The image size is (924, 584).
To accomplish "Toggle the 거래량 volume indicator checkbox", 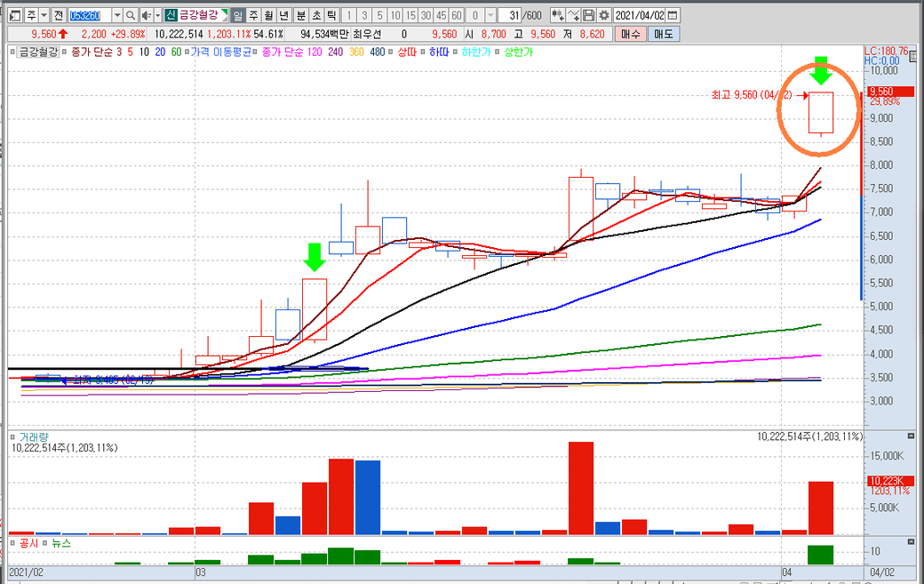I will pyautogui.click(x=12, y=436).
